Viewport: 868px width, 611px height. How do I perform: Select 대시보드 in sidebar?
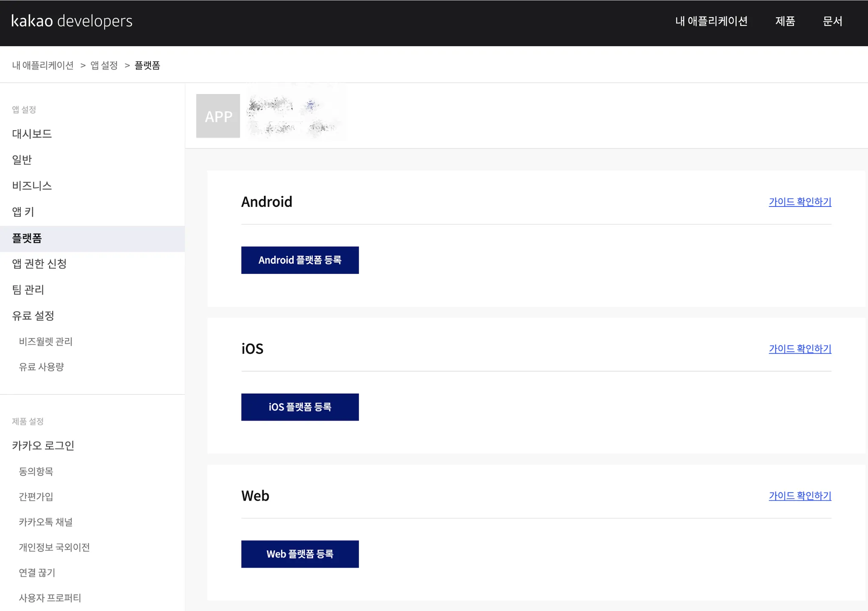(x=32, y=134)
